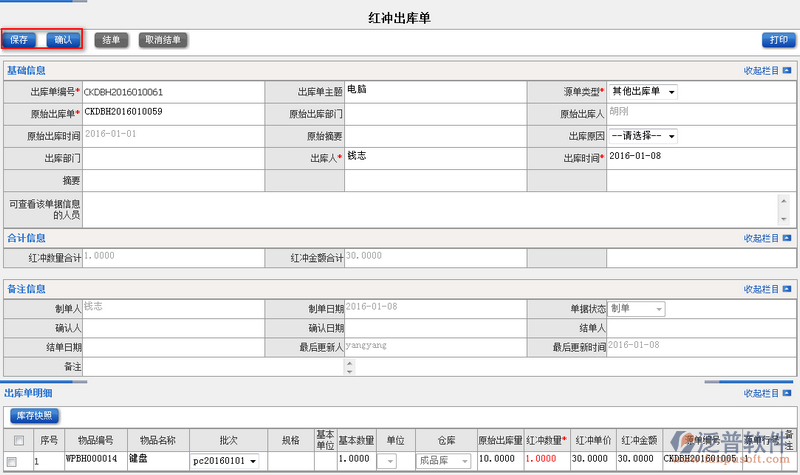Screen dimensions: 800x475
Task: Expand the 批次 dropdown showing pc20160101
Action: pyautogui.click(x=251, y=461)
